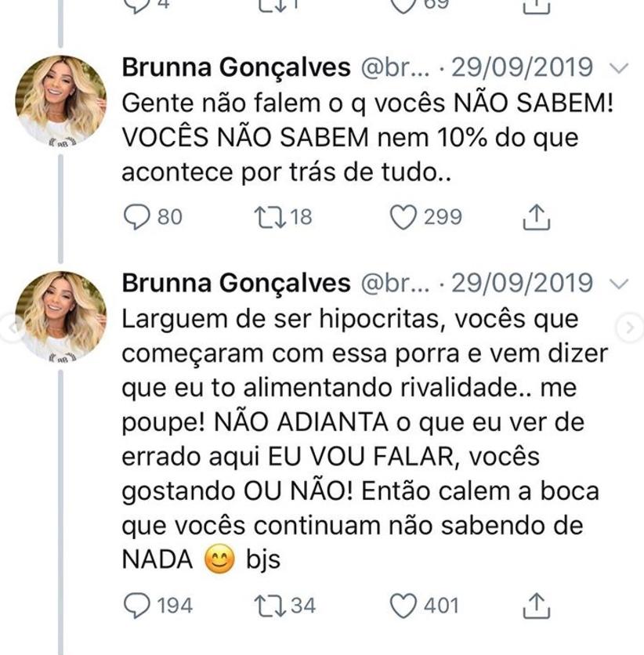Expand the options chevron on the first tweet
This screenshot has height=655, width=644.
pyautogui.click(x=619, y=68)
